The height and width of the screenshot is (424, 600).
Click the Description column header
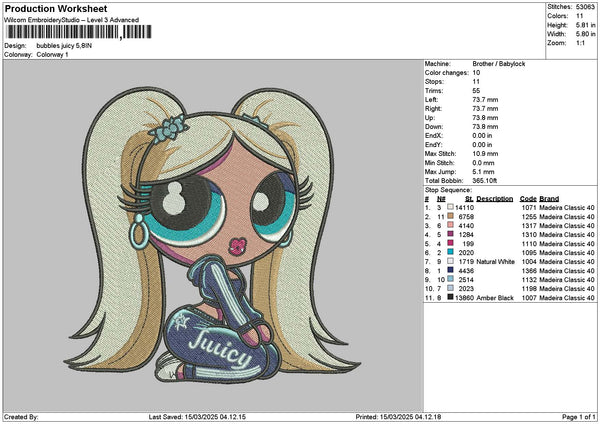pos(494,199)
